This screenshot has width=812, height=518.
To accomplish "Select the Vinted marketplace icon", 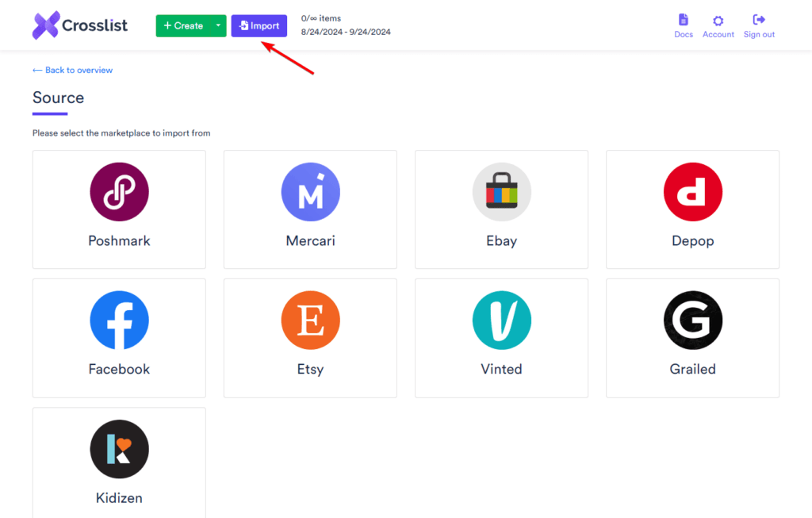I will (501, 320).
